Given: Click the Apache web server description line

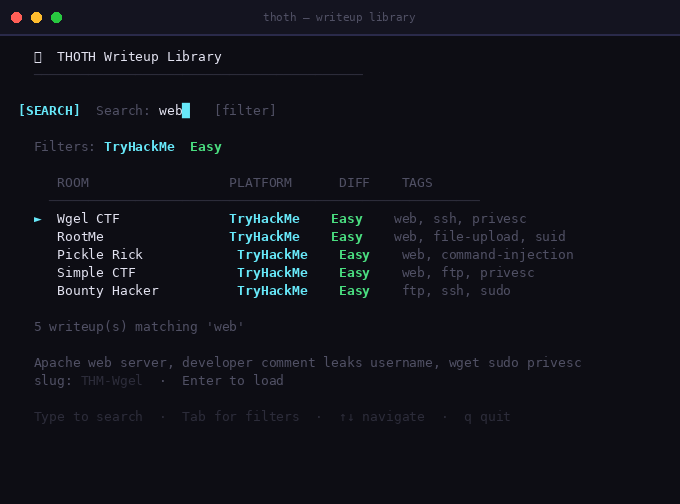Looking at the screenshot, I should tap(307, 363).
